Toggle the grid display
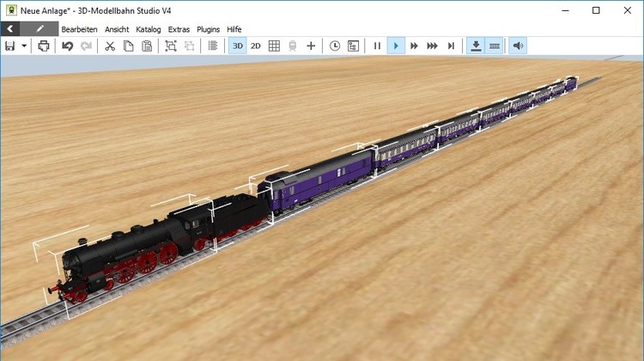Viewport: 644px width, 361px height. (274, 46)
